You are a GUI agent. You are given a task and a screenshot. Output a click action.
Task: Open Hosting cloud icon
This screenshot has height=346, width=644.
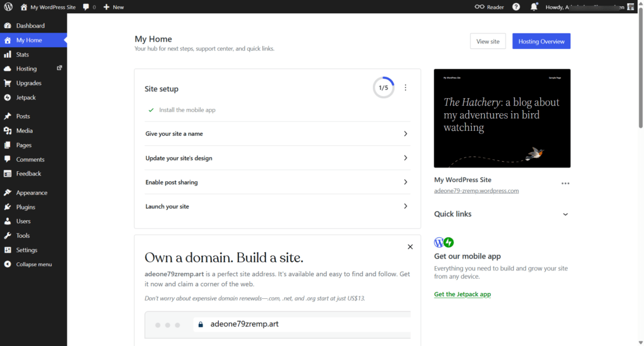coord(8,69)
